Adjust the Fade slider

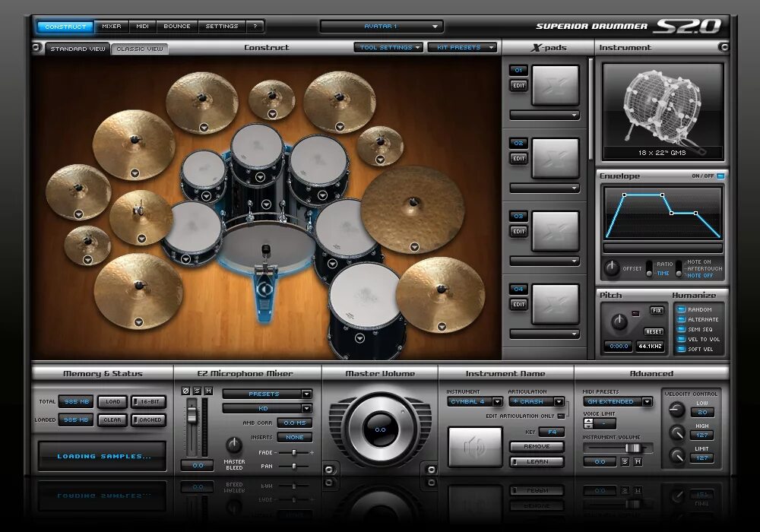coord(293,452)
